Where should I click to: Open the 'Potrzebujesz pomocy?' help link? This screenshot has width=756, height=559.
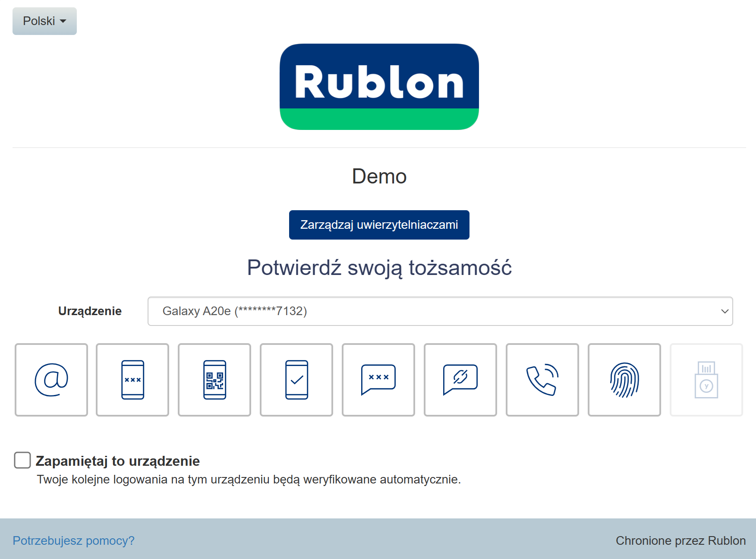point(74,540)
